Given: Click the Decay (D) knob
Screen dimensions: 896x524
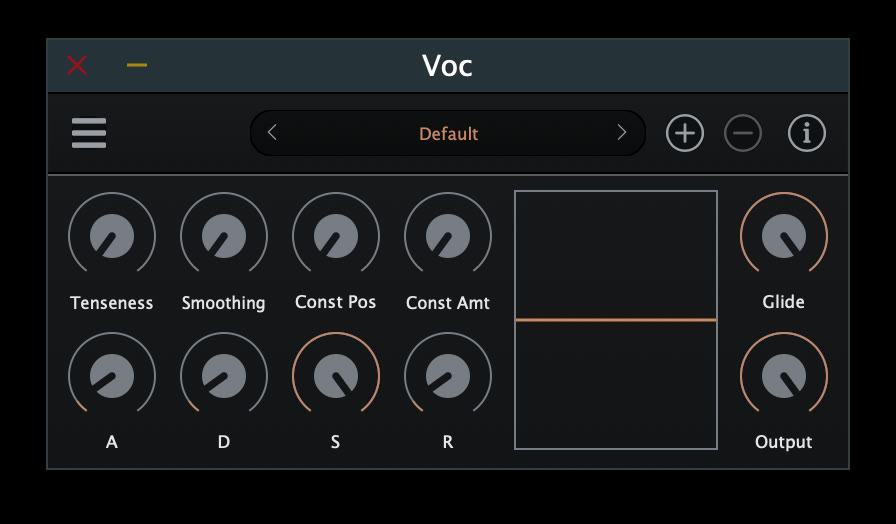Looking at the screenshot, I should click(224, 376).
